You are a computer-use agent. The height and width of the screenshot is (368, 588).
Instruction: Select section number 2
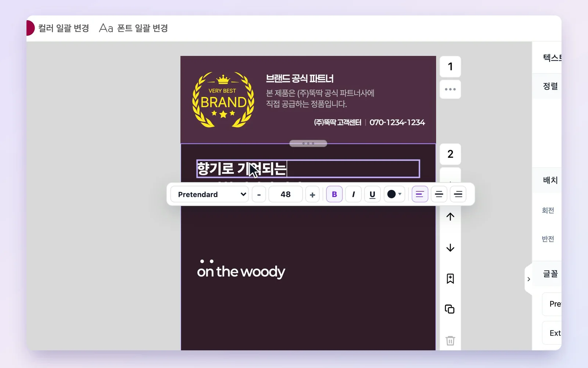[450, 154]
